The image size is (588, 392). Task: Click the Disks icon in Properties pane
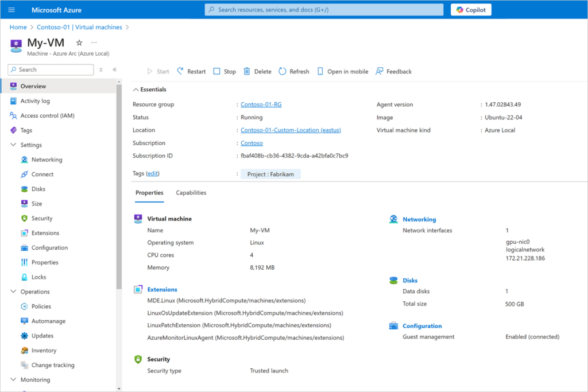pyautogui.click(x=393, y=280)
